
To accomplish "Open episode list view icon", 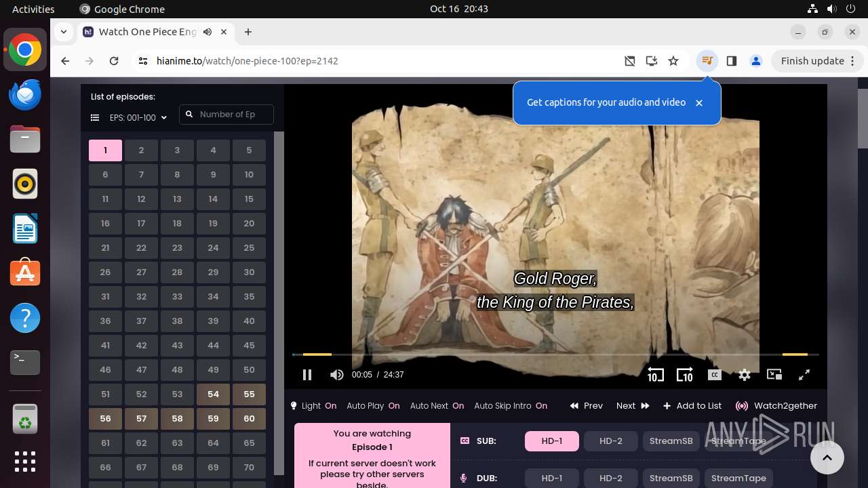I will pyautogui.click(x=95, y=117).
